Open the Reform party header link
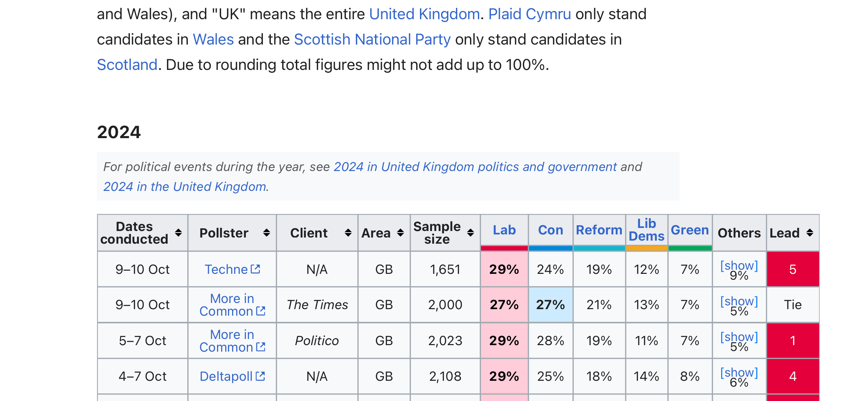The image size is (868, 401). pos(599,230)
